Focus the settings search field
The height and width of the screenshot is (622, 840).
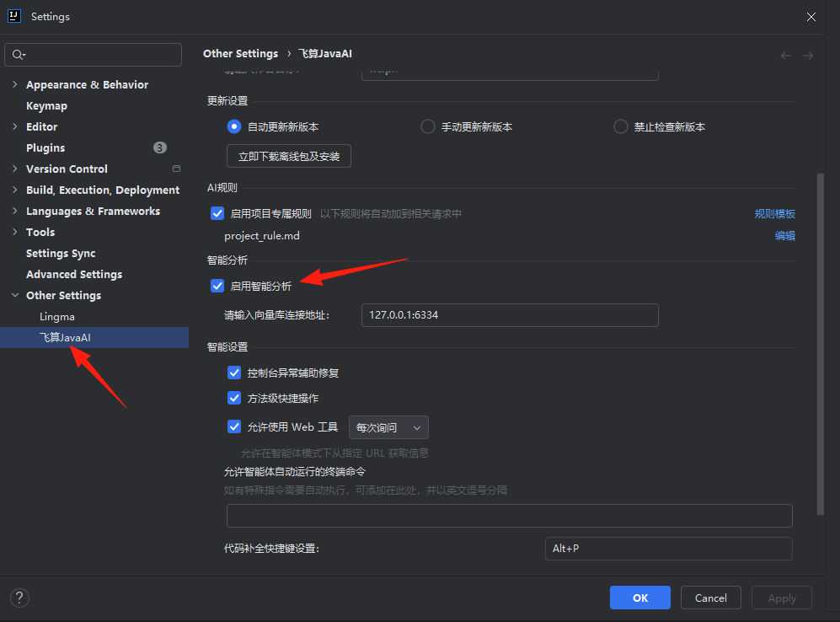(94, 55)
